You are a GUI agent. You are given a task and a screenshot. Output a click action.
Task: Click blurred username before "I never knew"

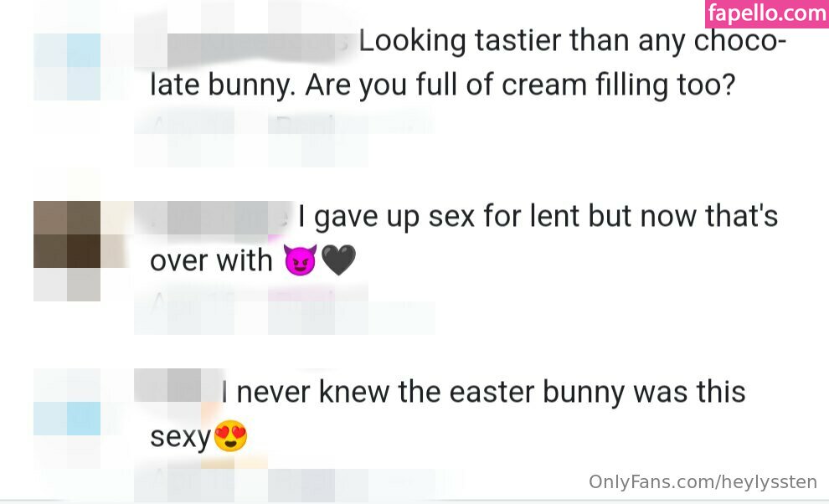pos(178,387)
